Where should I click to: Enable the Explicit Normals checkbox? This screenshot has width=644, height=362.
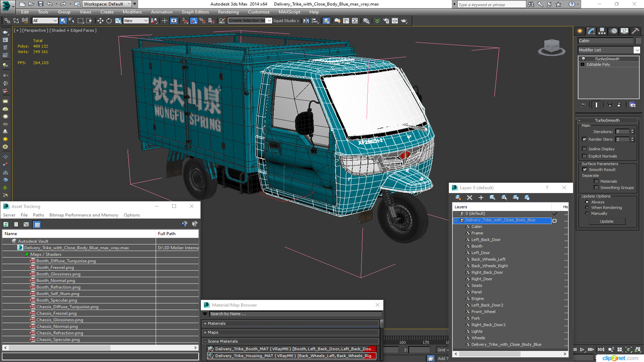(x=584, y=156)
